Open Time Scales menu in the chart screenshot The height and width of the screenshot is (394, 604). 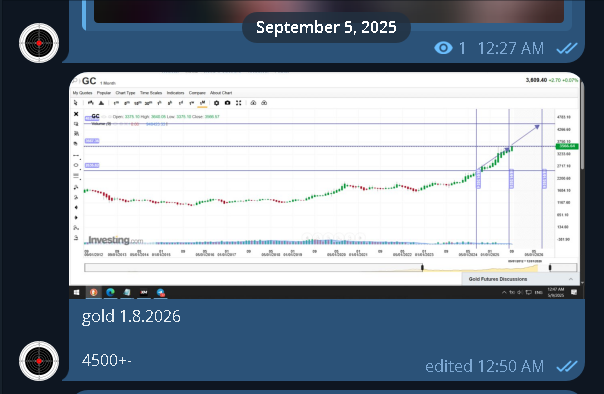(151, 93)
